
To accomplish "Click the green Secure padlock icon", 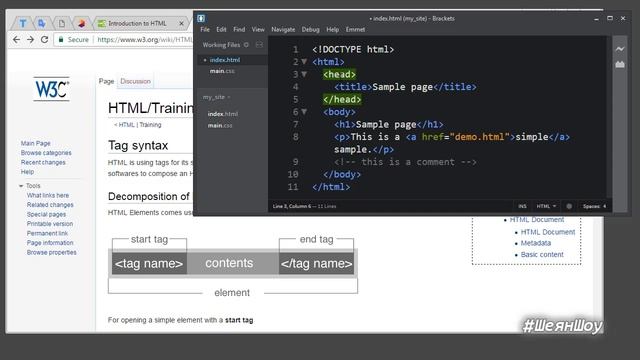I will [x=61, y=40].
